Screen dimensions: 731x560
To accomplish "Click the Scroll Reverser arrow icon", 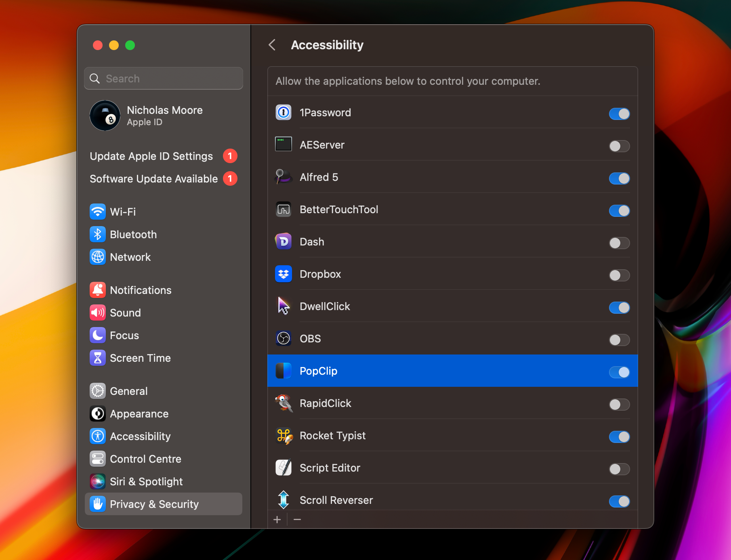I will pyautogui.click(x=284, y=499).
